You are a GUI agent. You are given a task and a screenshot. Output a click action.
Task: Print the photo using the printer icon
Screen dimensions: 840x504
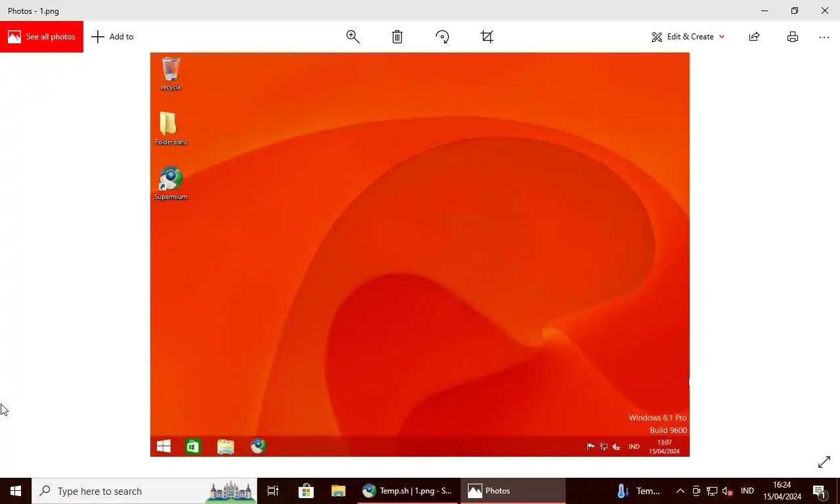coord(793,37)
